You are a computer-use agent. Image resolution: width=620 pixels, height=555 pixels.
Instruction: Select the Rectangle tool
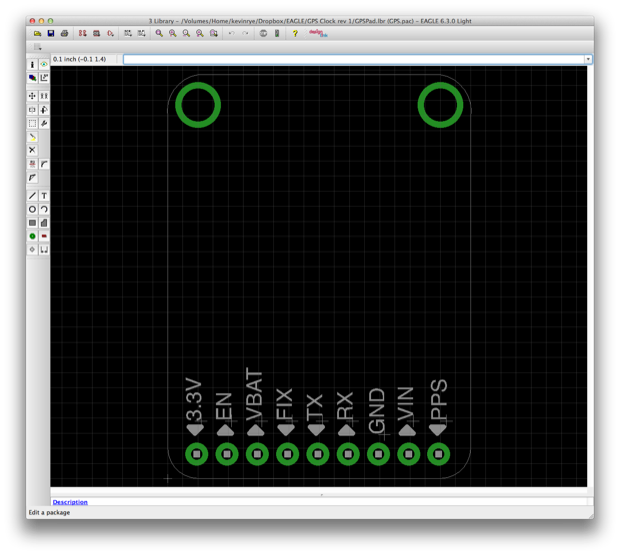click(x=32, y=223)
